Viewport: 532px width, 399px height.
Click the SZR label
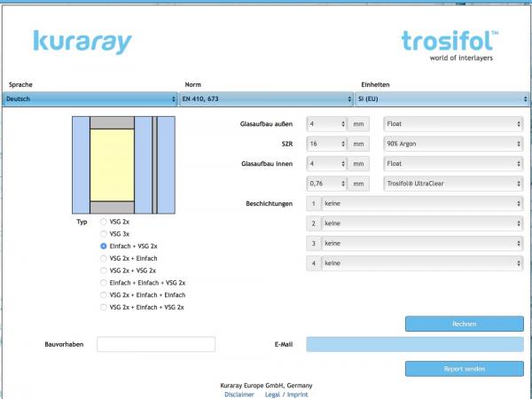pos(287,145)
